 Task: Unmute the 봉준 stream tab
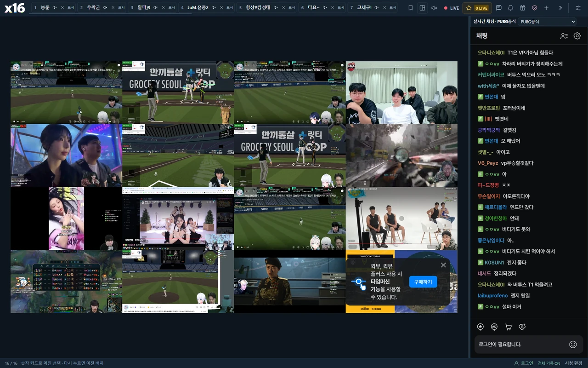coord(55,8)
